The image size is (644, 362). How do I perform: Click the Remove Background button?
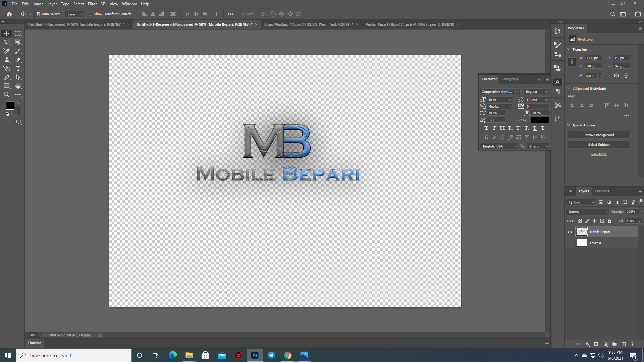point(598,134)
